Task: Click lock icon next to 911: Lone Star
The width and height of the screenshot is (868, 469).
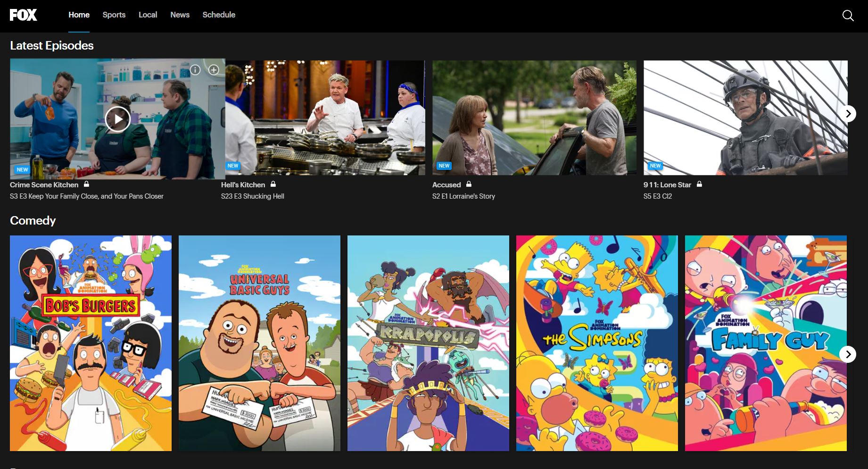Action: point(699,184)
